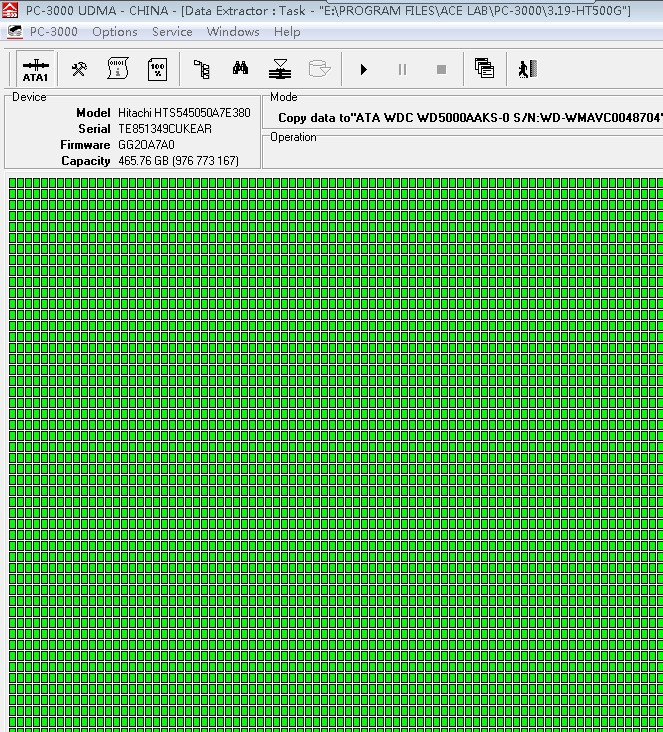Click the cascading windows icon
Viewport: 663px width, 732px height.
(x=484, y=69)
